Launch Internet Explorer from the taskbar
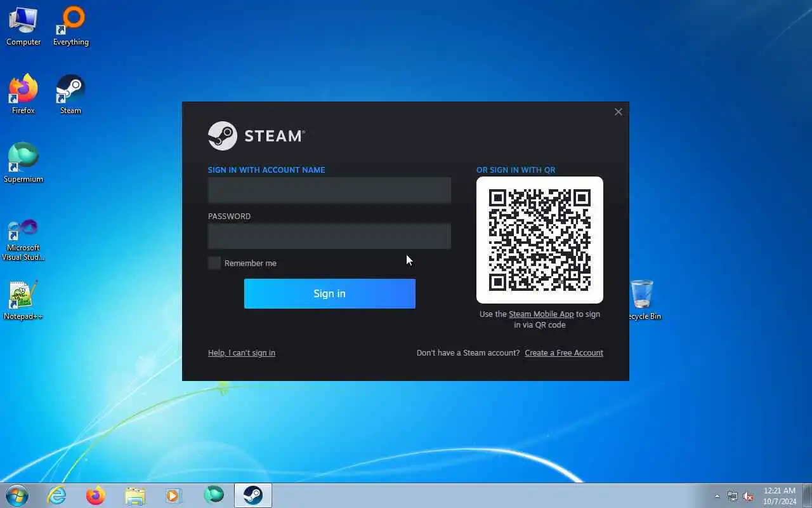 tap(57, 495)
